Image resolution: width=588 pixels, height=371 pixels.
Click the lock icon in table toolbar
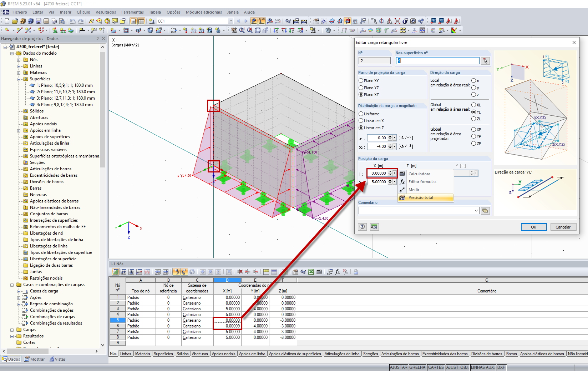[356, 272]
